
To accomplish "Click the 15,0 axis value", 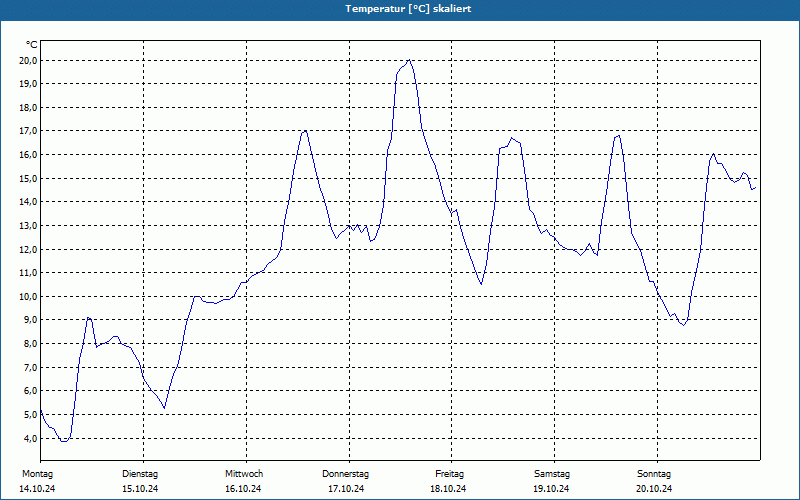I will (x=28, y=179).
